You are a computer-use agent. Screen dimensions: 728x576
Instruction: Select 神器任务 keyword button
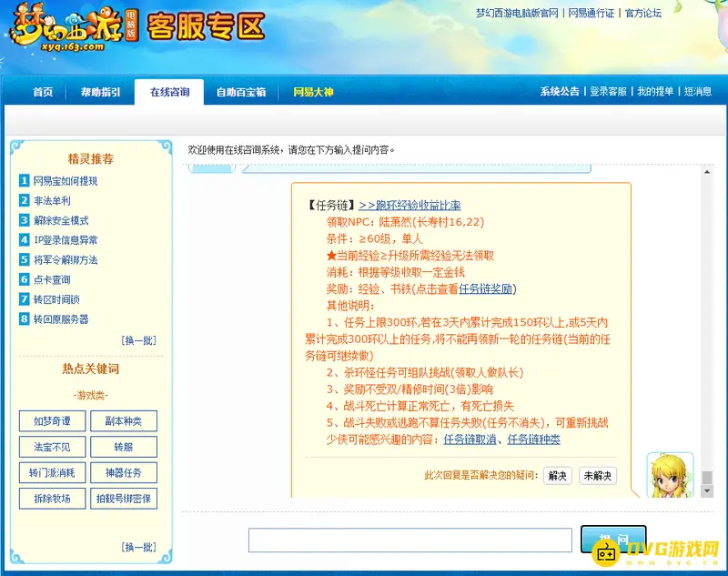pos(124,473)
